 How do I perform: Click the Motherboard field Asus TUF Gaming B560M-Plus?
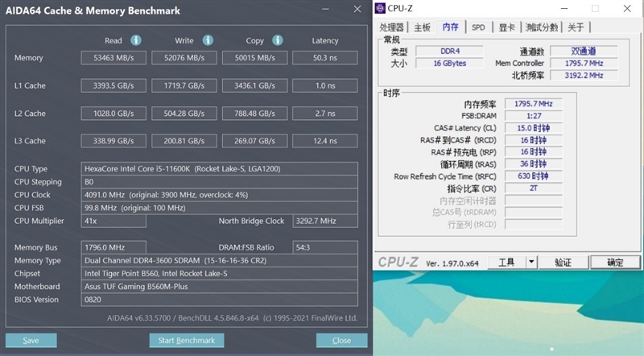(x=219, y=287)
